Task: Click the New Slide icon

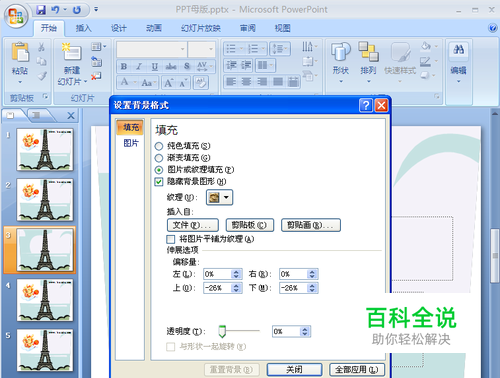Action: point(72,52)
